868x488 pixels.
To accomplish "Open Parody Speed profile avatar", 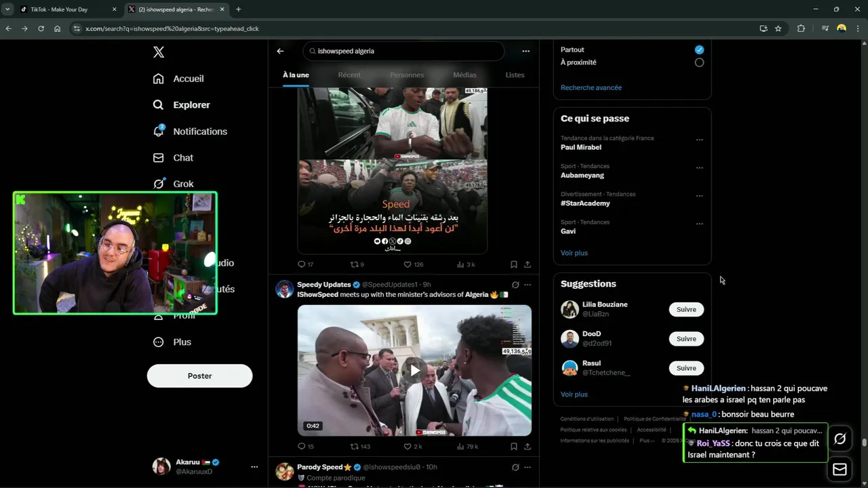I will 284,472.
